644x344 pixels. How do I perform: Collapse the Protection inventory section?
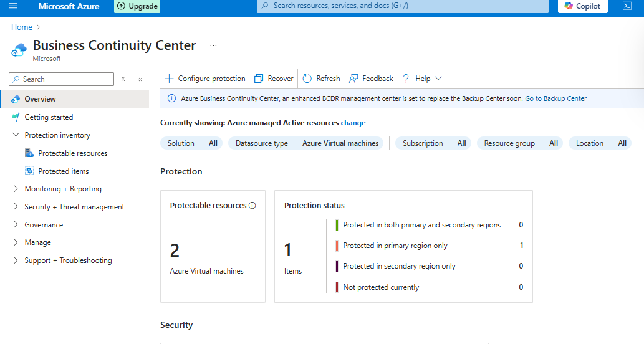pyautogui.click(x=16, y=135)
